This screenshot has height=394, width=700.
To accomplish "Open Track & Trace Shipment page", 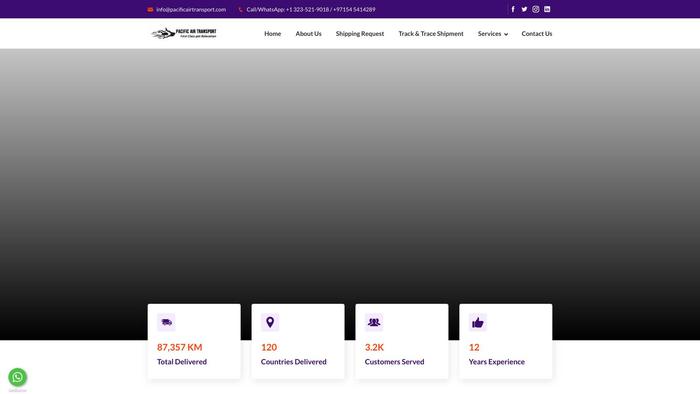I will (x=431, y=33).
